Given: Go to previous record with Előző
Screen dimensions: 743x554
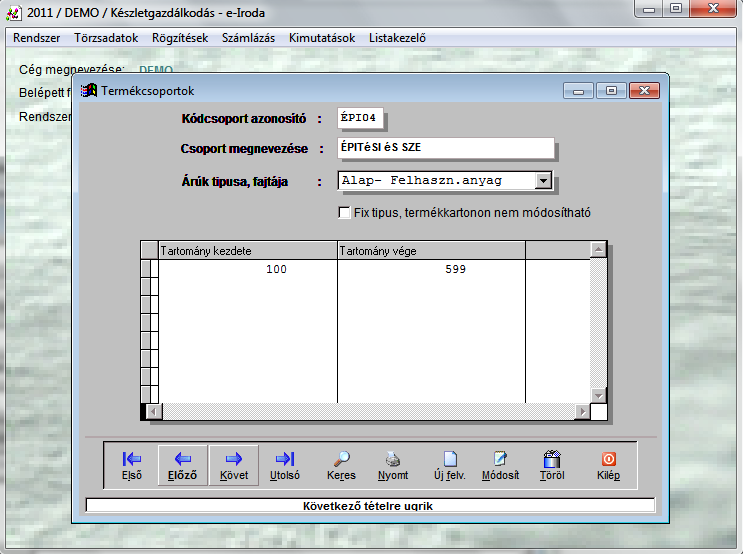Looking at the screenshot, I should 183,465.
